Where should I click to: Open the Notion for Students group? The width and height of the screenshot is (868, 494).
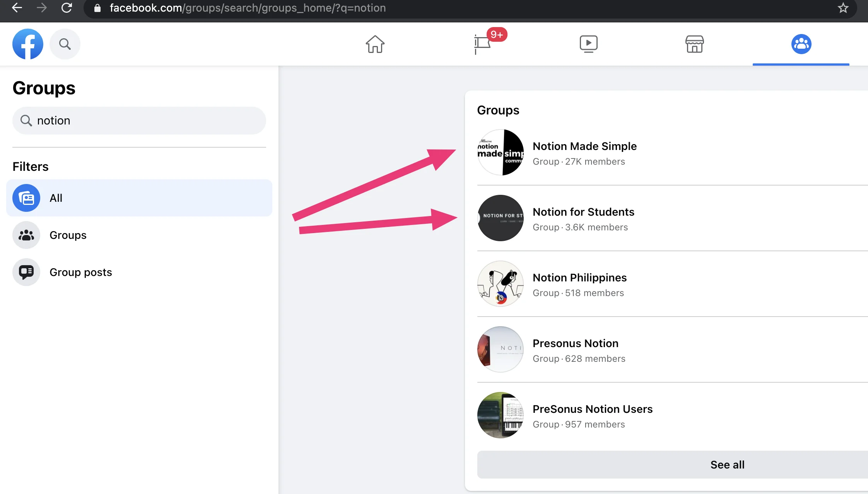coord(583,212)
